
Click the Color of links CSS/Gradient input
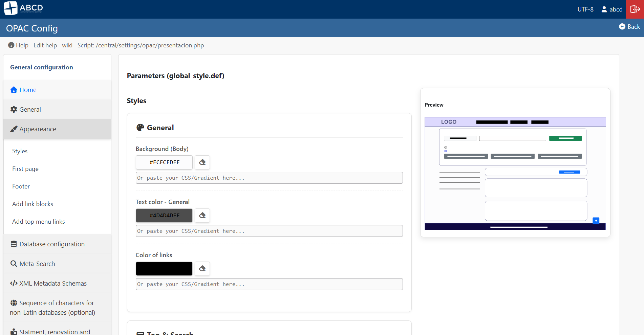click(269, 284)
